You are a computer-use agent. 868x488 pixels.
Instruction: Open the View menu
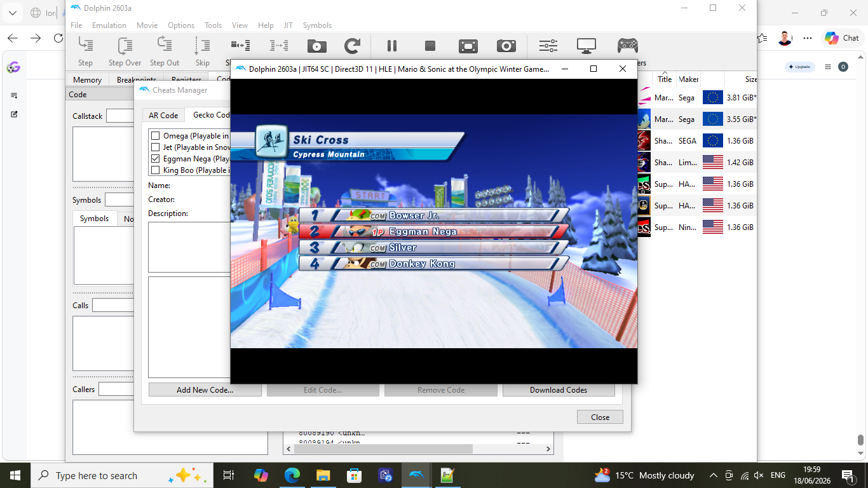[x=240, y=25]
